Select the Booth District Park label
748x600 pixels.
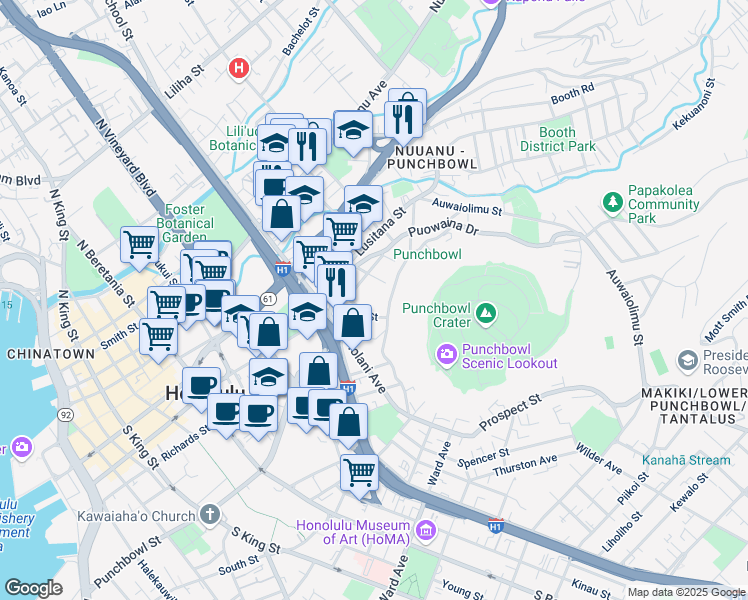[x=557, y=139]
